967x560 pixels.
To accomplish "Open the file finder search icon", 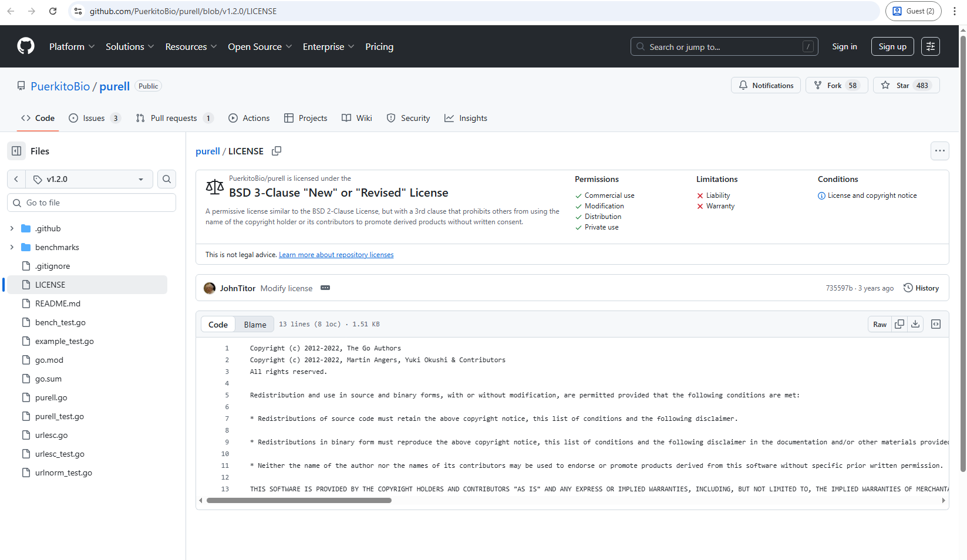I will pos(167,179).
